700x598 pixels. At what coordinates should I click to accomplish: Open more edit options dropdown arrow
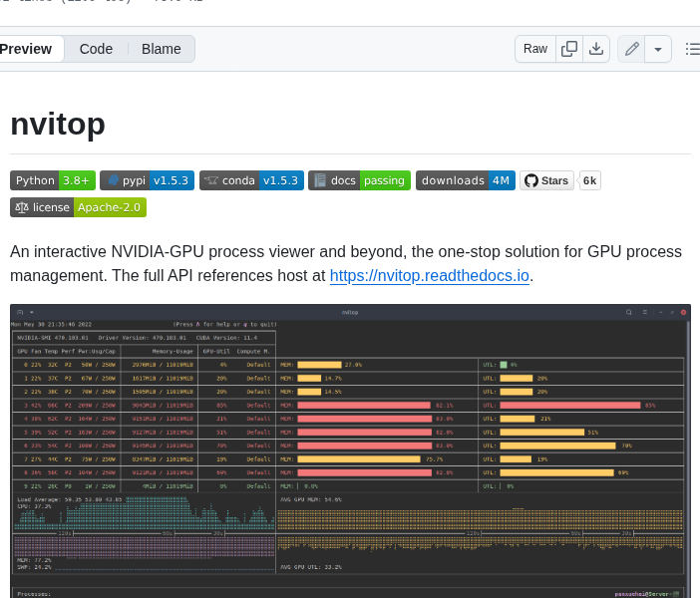pos(658,49)
